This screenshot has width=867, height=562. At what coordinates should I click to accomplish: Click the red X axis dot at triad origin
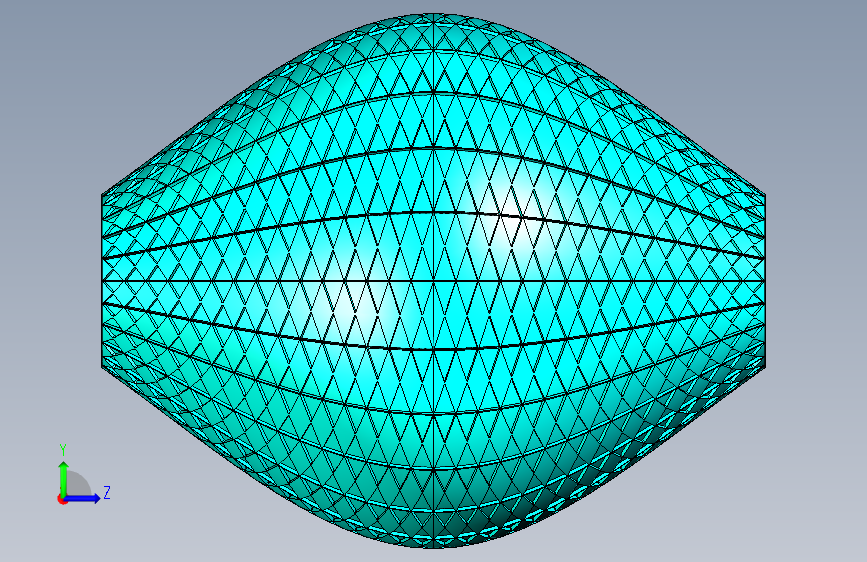click(x=62, y=499)
